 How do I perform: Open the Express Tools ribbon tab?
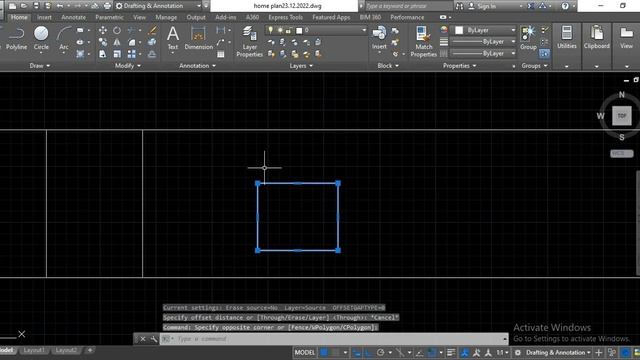[x=285, y=18]
